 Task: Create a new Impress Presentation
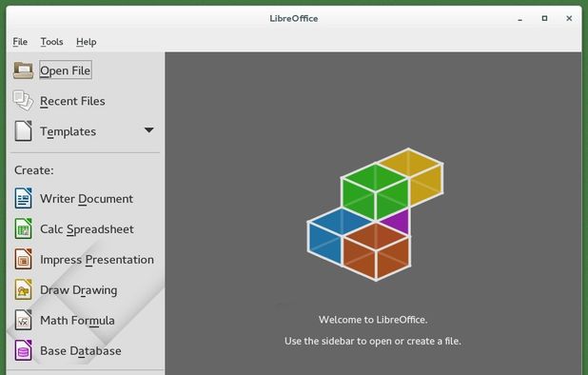click(x=97, y=260)
